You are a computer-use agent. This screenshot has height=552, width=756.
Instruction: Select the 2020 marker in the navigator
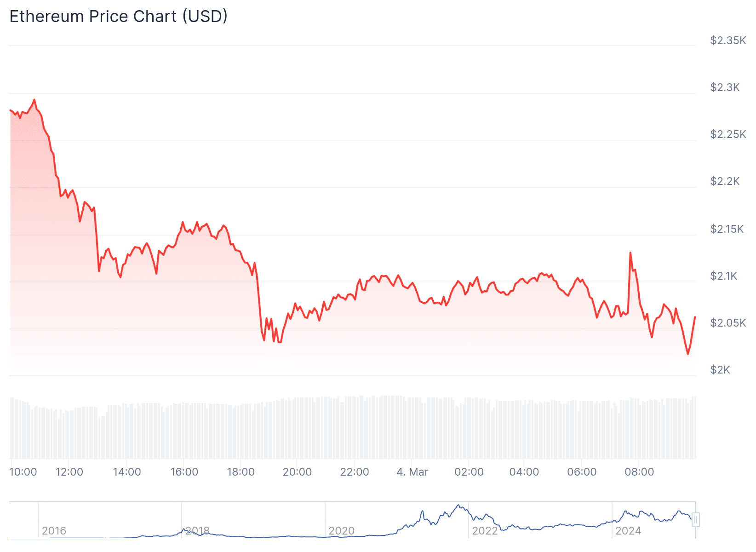click(341, 531)
